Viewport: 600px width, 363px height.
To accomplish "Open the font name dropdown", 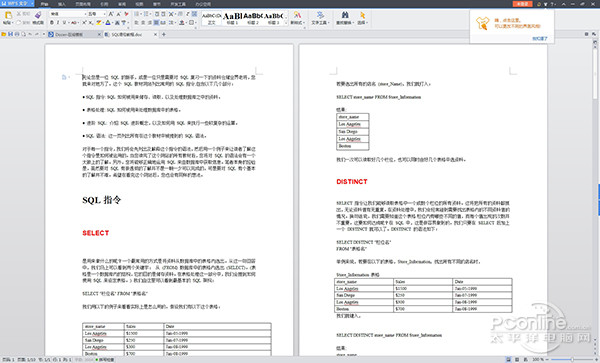I will tap(68, 14).
